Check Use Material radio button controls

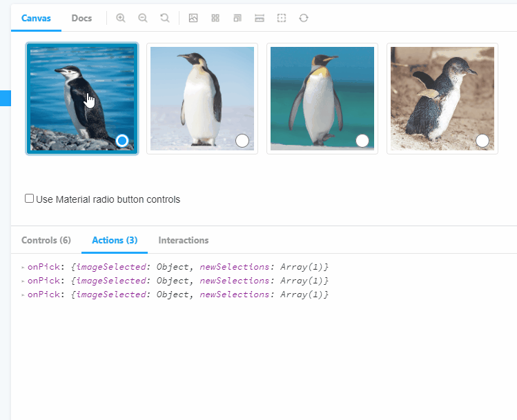[30, 199]
